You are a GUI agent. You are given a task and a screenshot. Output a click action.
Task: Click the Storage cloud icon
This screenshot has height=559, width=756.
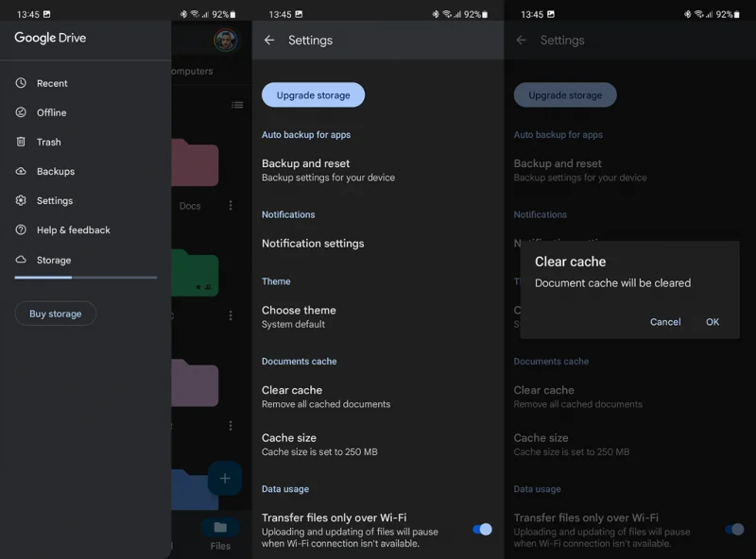click(x=21, y=260)
